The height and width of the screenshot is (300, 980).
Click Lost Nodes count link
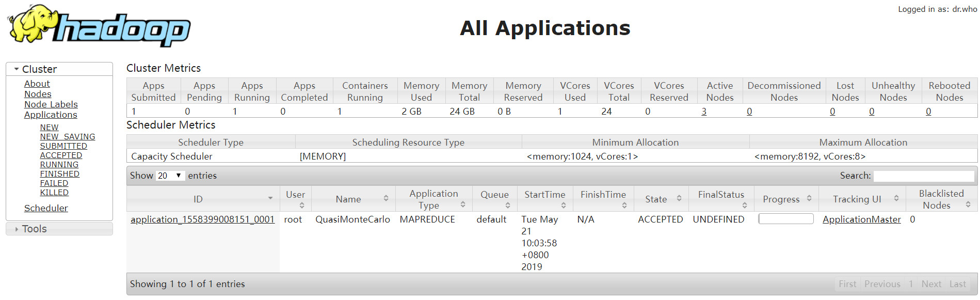point(832,112)
